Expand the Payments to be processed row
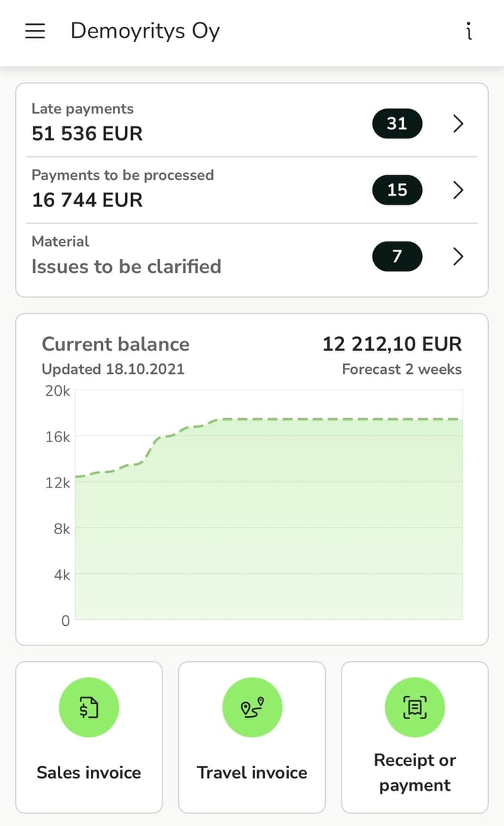Image resolution: width=504 pixels, height=826 pixels. click(458, 190)
